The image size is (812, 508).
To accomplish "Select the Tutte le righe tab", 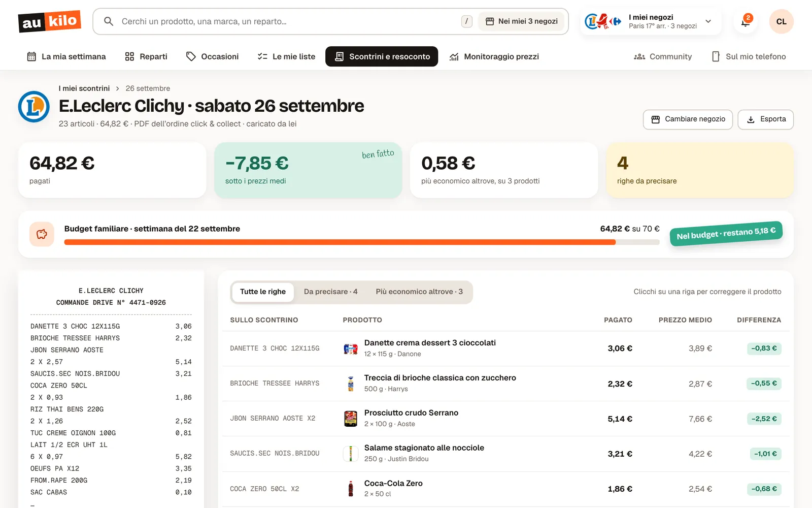I will (x=263, y=292).
